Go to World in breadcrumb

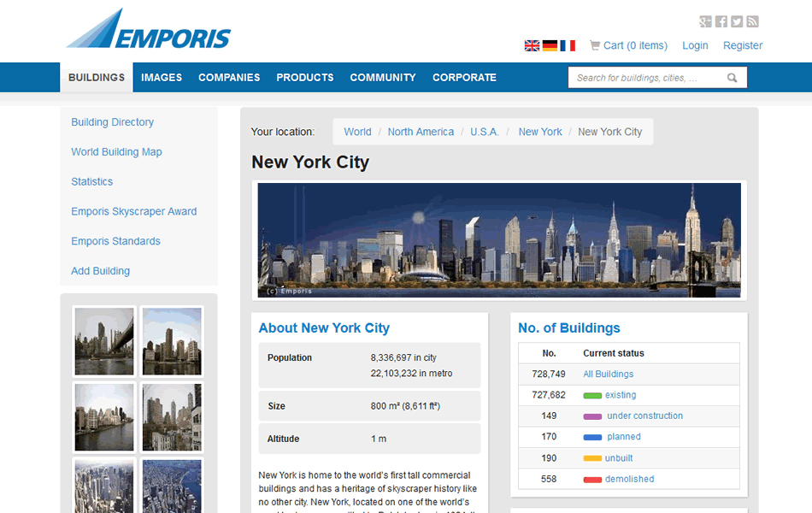(357, 132)
